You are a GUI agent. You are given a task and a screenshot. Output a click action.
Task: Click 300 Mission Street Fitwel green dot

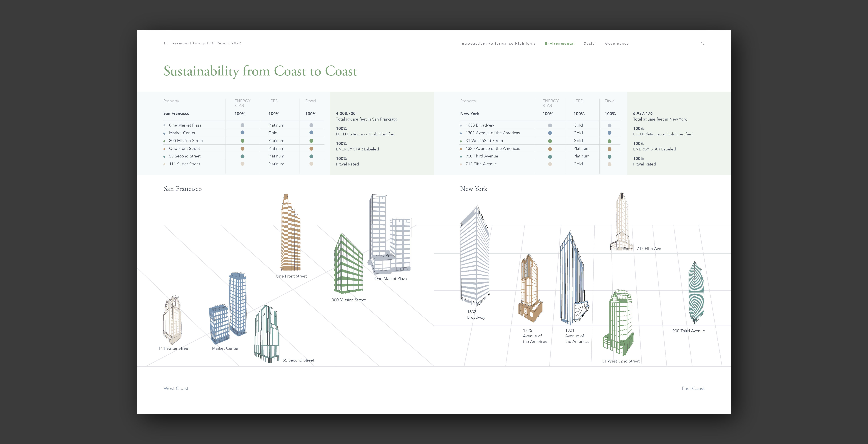click(x=311, y=141)
